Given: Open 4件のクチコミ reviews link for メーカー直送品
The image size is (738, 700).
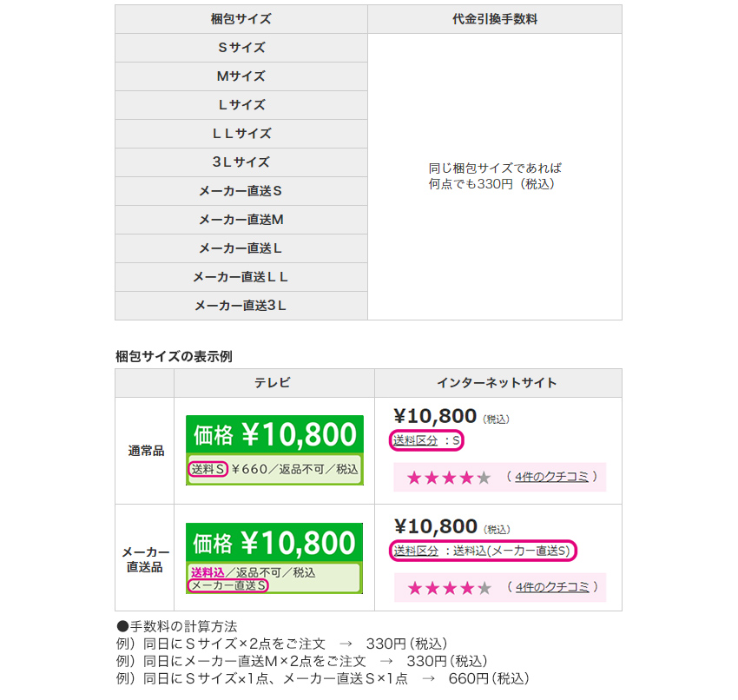Looking at the screenshot, I should tap(551, 587).
